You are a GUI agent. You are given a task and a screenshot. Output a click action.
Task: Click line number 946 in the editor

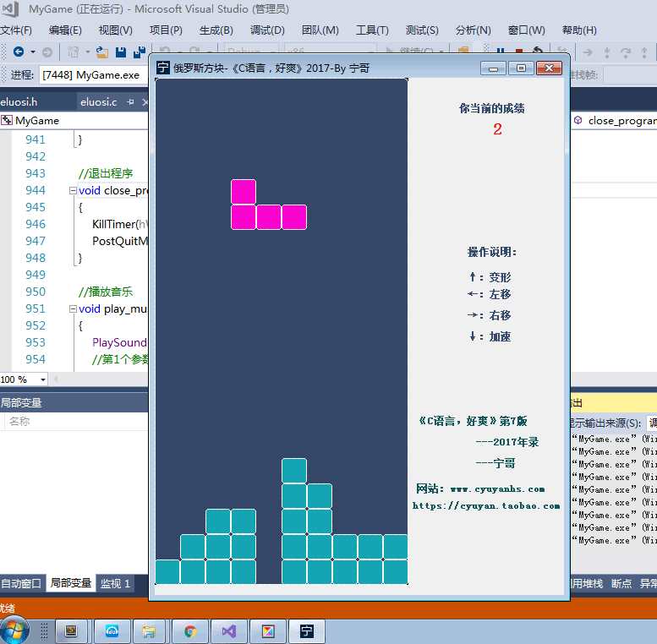[36, 224]
